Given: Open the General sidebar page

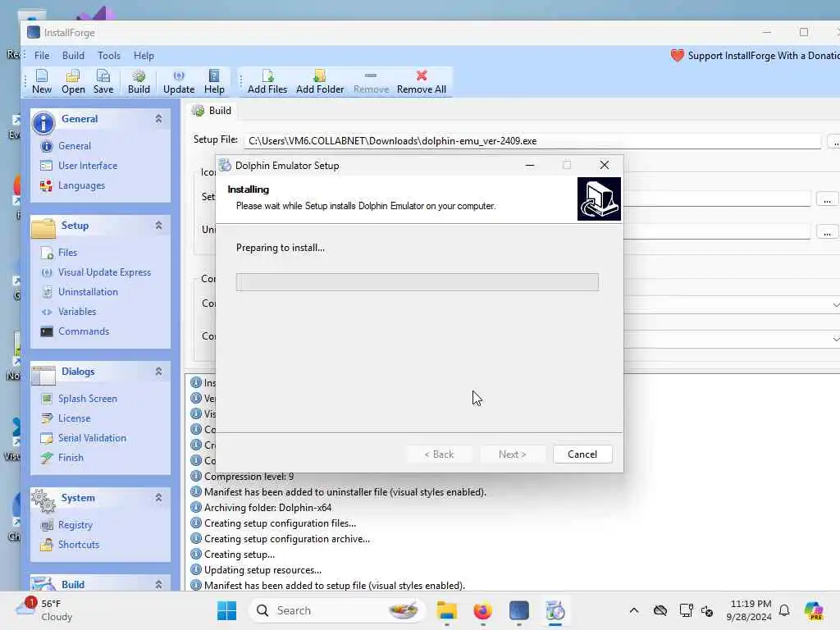Looking at the screenshot, I should pyautogui.click(x=75, y=146).
